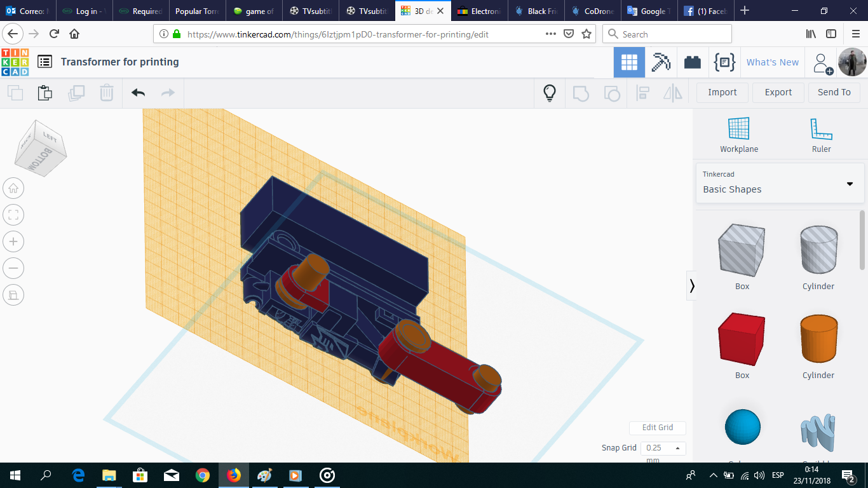Image resolution: width=868 pixels, height=488 pixels.
Task: Toggle orthographic/perspective view button
Action: (x=13, y=295)
